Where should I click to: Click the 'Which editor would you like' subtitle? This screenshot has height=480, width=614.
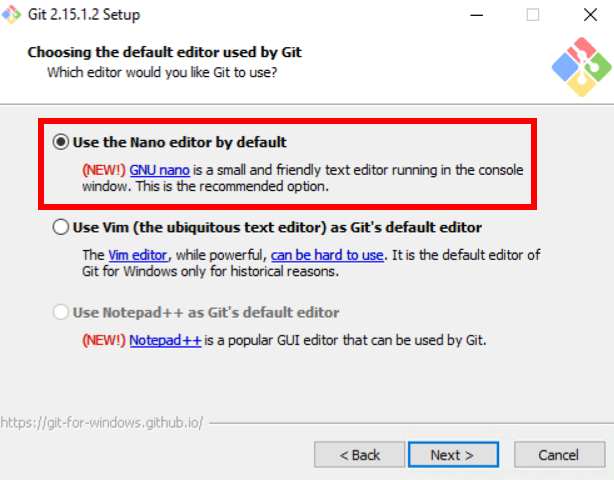(x=162, y=72)
